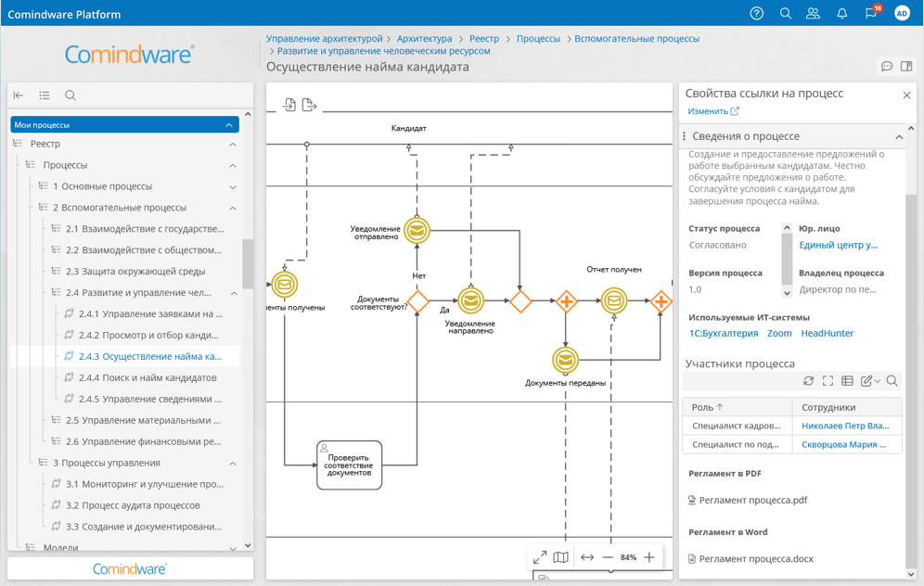Viewport: 924px width, 586px height.
Task: Open the HeadHunter IT system link
Action: point(827,333)
